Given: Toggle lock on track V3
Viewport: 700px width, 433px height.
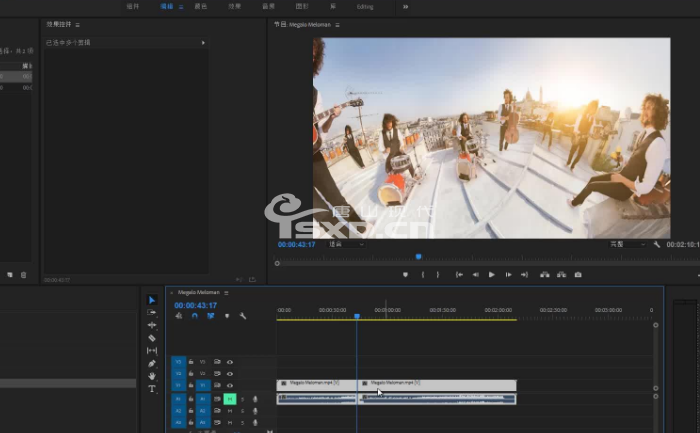Looking at the screenshot, I should [191, 362].
